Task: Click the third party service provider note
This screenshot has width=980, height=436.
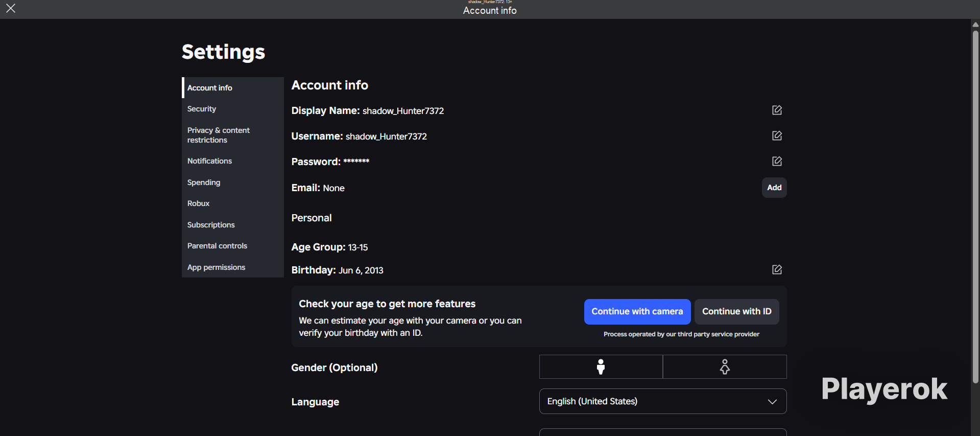Action: click(x=681, y=334)
